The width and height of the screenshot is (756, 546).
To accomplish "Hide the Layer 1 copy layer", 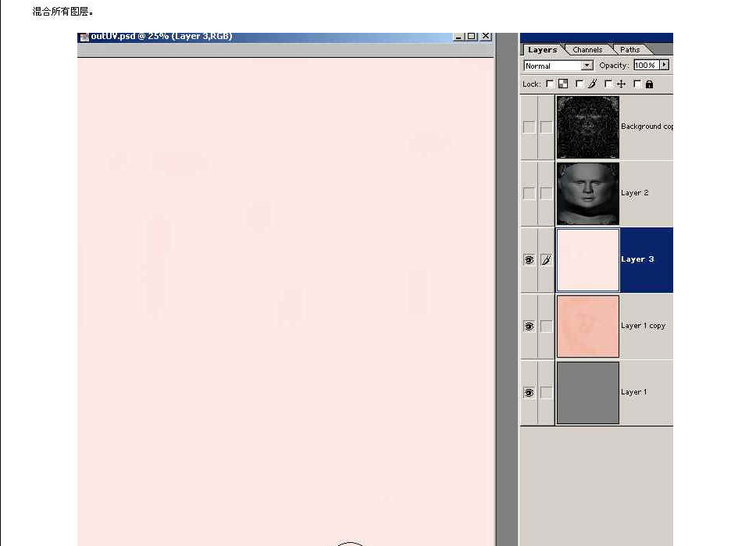I will (x=529, y=327).
